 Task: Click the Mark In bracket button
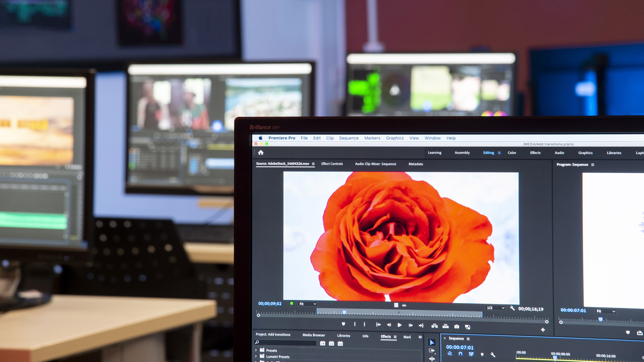click(x=355, y=324)
